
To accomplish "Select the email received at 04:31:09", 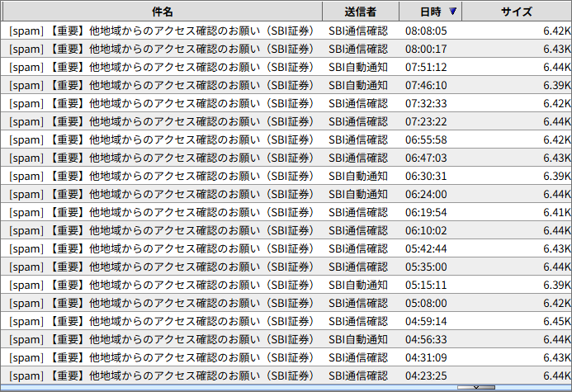I will [x=286, y=357].
